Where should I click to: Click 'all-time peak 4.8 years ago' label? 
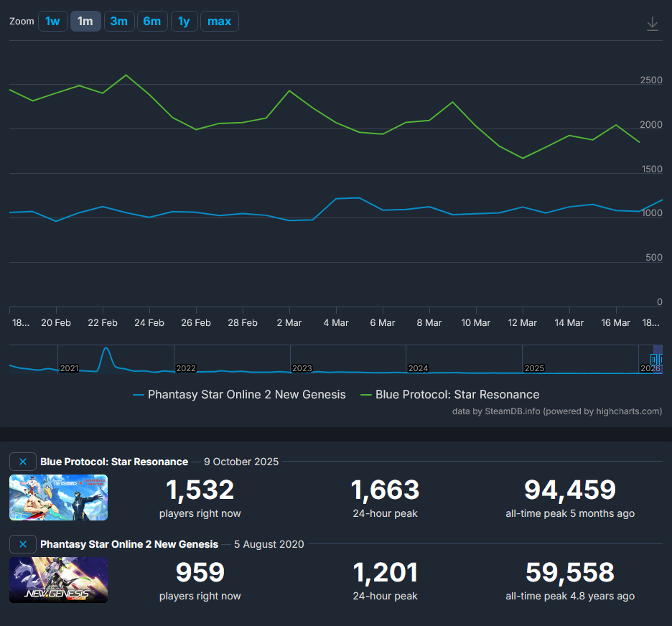(570, 596)
